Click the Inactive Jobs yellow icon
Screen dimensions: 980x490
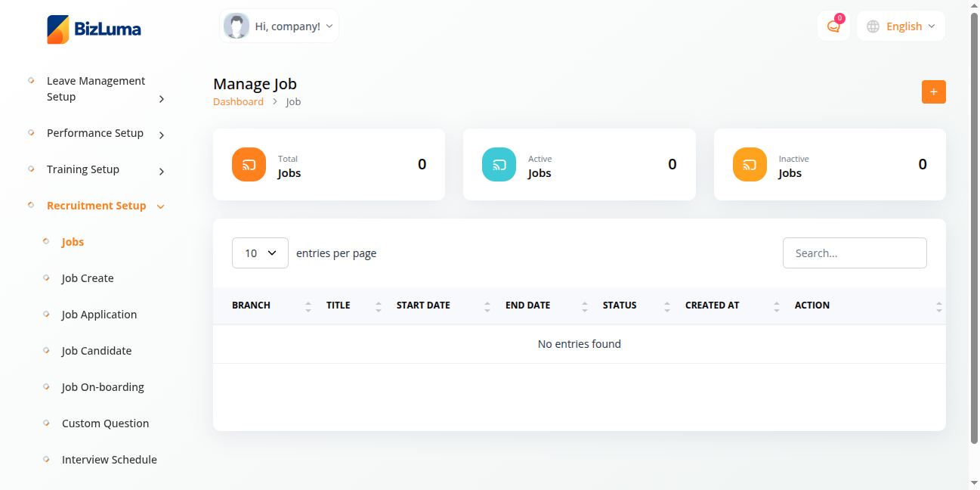coord(750,165)
